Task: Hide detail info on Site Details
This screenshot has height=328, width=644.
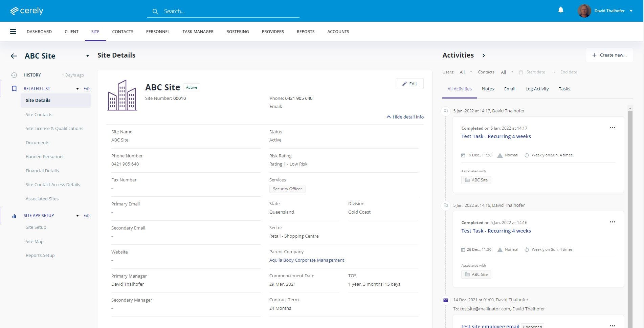Action: coord(405,117)
